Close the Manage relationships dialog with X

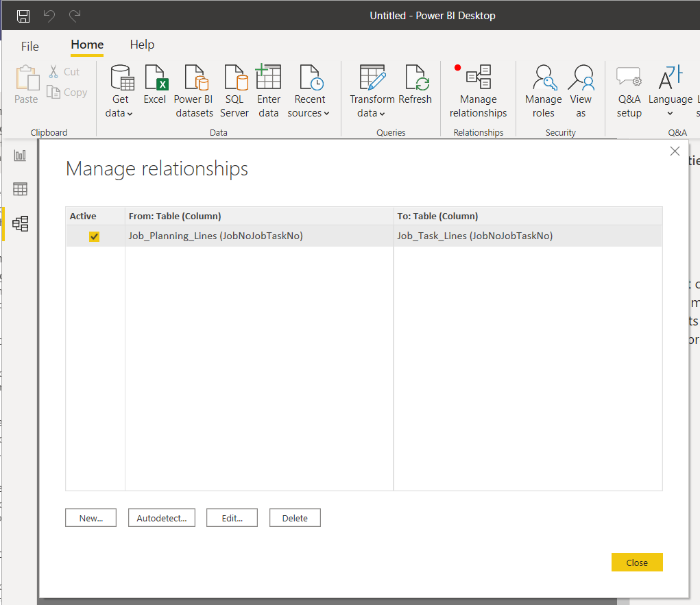point(675,151)
